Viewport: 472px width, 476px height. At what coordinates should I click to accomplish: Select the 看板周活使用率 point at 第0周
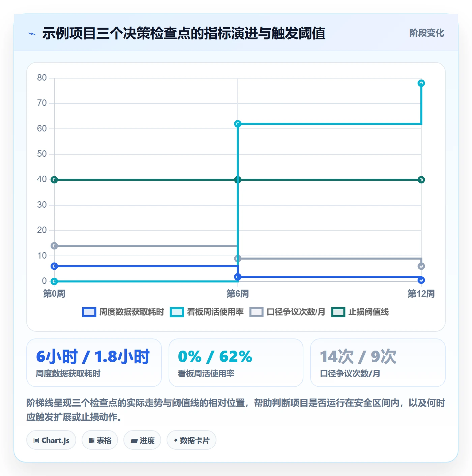click(x=54, y=281)
